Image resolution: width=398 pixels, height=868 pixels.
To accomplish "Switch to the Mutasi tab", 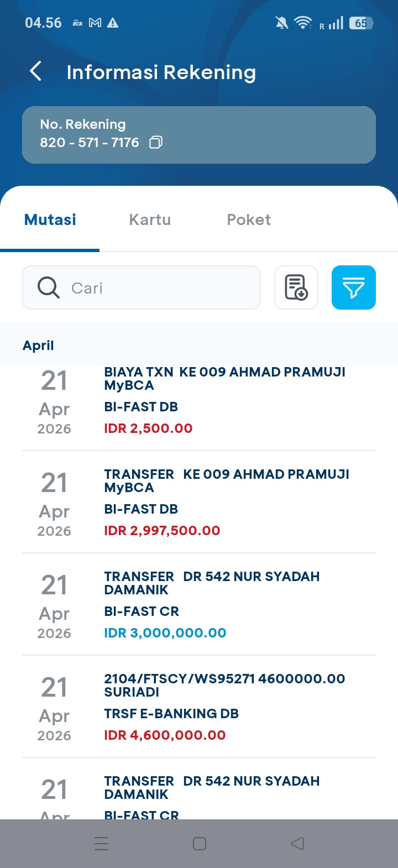I will tap(50, 219).
